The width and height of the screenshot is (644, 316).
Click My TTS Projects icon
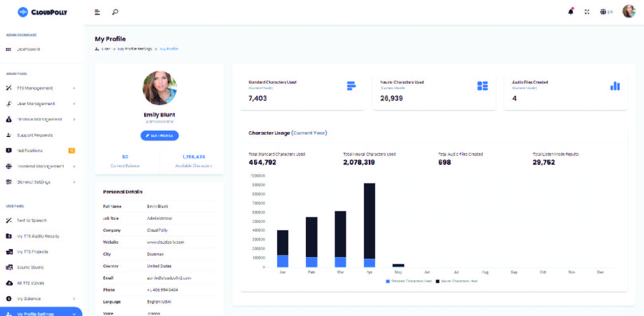click(9, 252)
